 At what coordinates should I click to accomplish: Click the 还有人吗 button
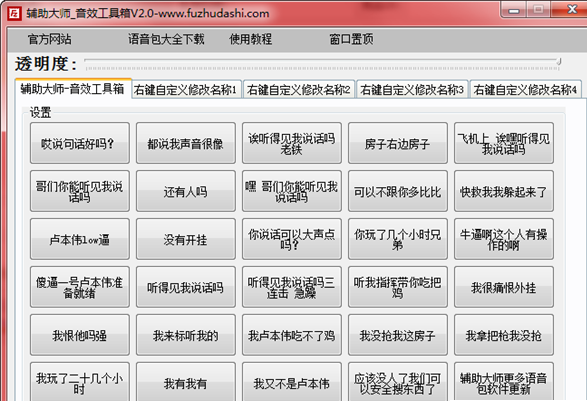pyautogui.click(x=186, y=191)
